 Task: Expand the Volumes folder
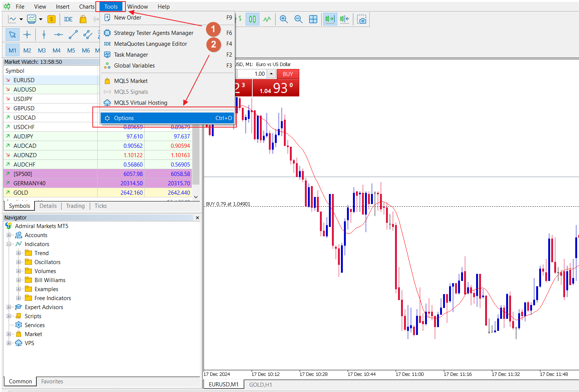18,271
